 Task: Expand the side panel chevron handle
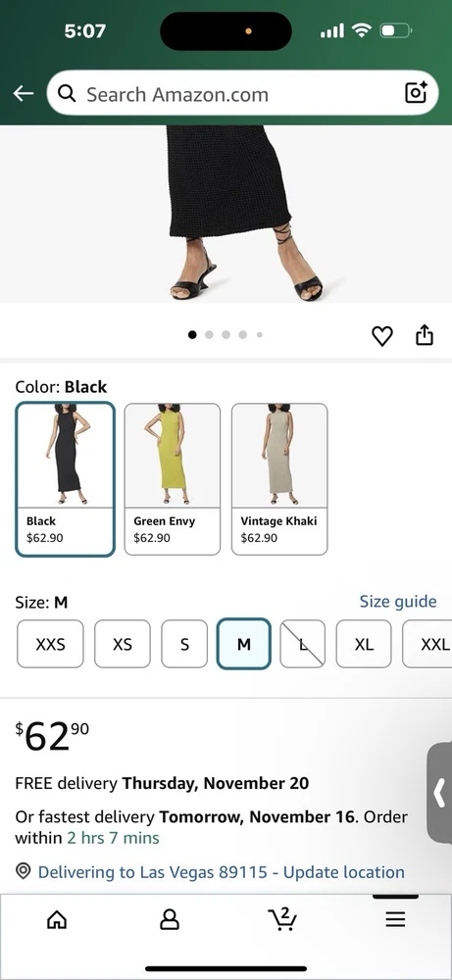(x=439, y=793)
